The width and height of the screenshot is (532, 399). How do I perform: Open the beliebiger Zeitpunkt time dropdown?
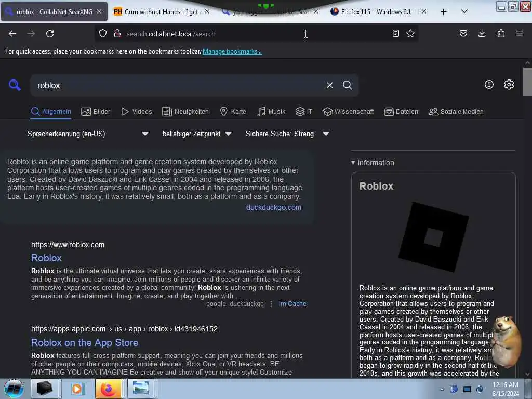coord(197,134)
